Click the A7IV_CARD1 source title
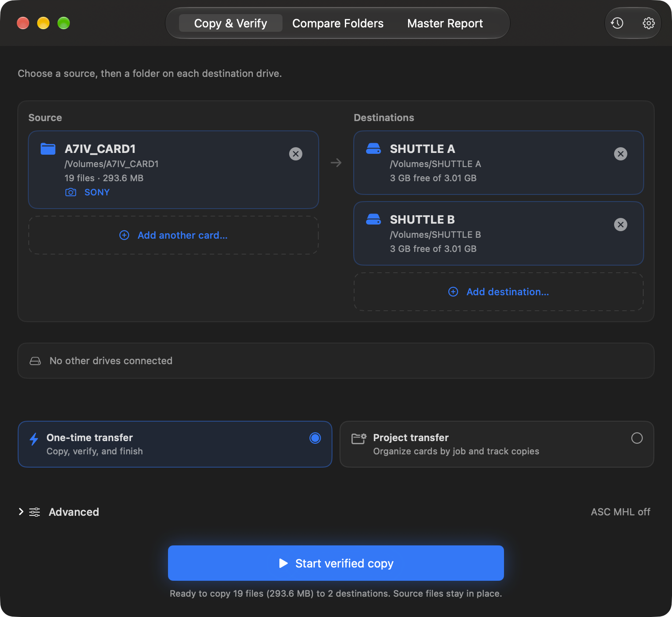 pyautogui.click(x=100, y=149)
